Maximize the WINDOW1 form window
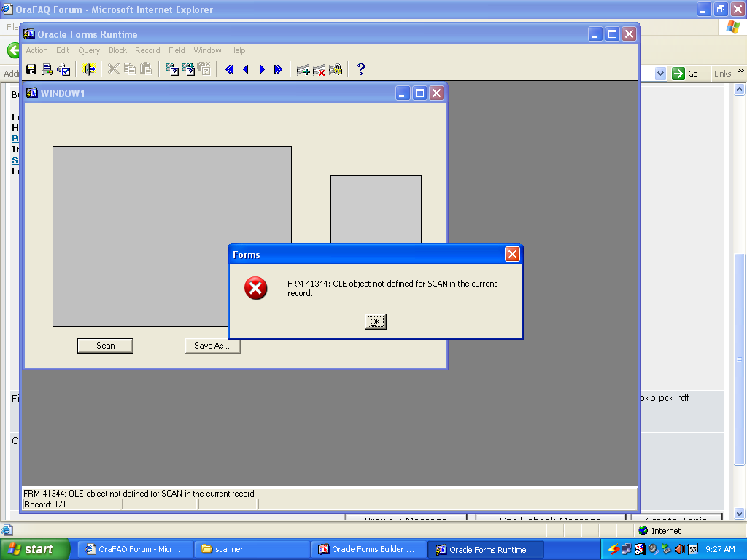 [419, 93]
